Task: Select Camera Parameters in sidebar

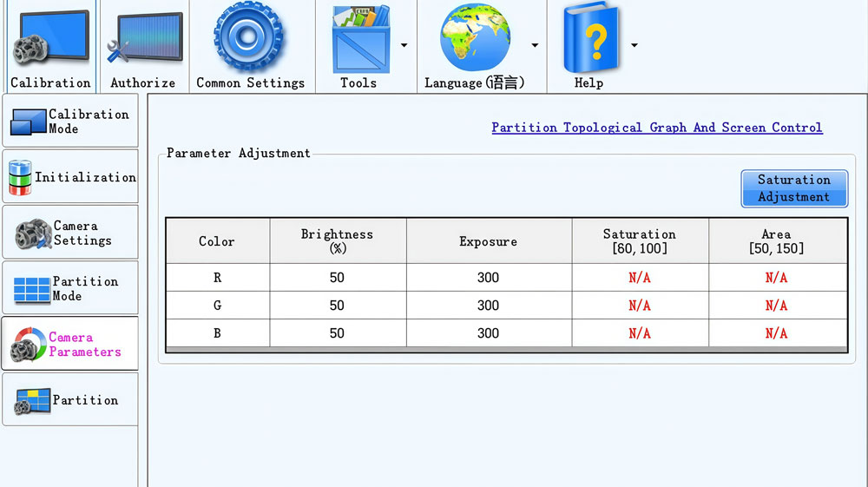Action: [x=70, y=344]
